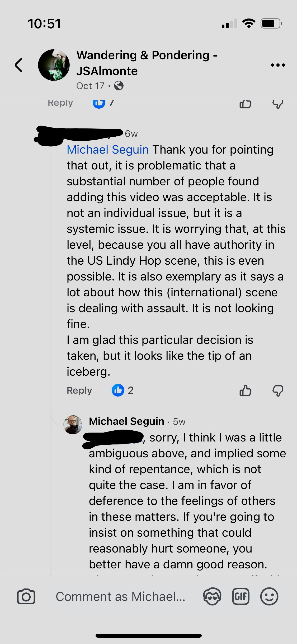Open the emoji smiley picker
Viewport: 297px width, 644px height.
[269, 597]
